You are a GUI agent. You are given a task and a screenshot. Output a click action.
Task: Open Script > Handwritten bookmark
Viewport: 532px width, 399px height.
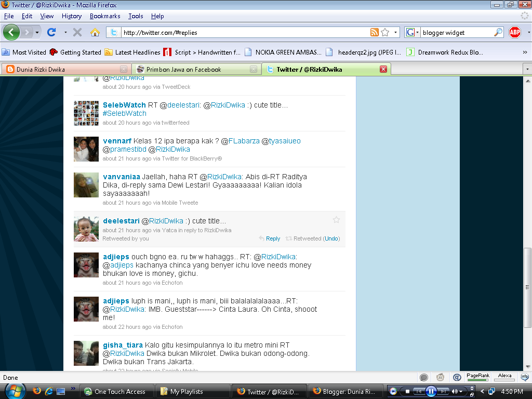202,52
